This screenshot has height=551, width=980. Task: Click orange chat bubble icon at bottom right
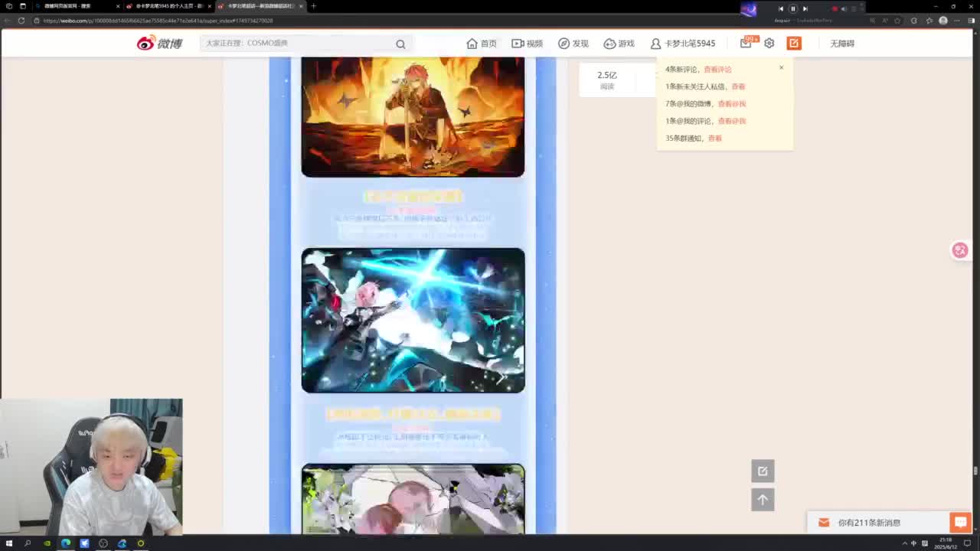(960, 523)
